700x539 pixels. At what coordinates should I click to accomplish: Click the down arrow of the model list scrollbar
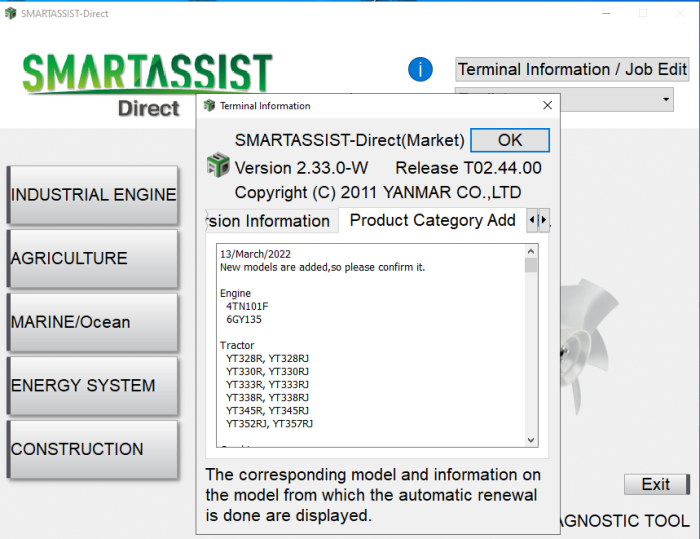pos(531,440)
